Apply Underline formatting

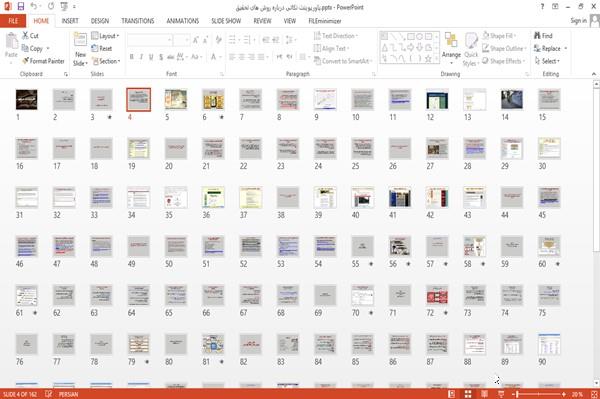pos(151,57)
